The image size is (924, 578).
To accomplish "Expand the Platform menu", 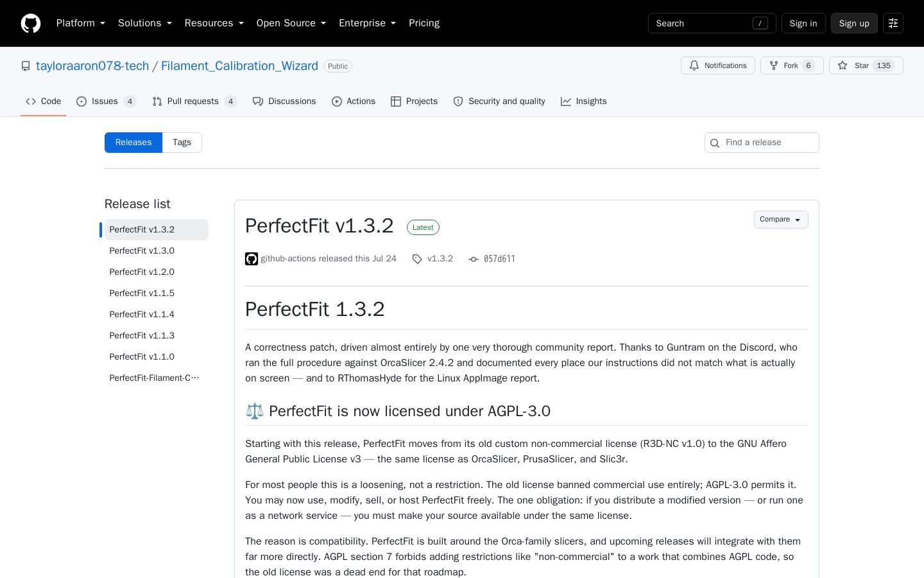I will point(81,23).
